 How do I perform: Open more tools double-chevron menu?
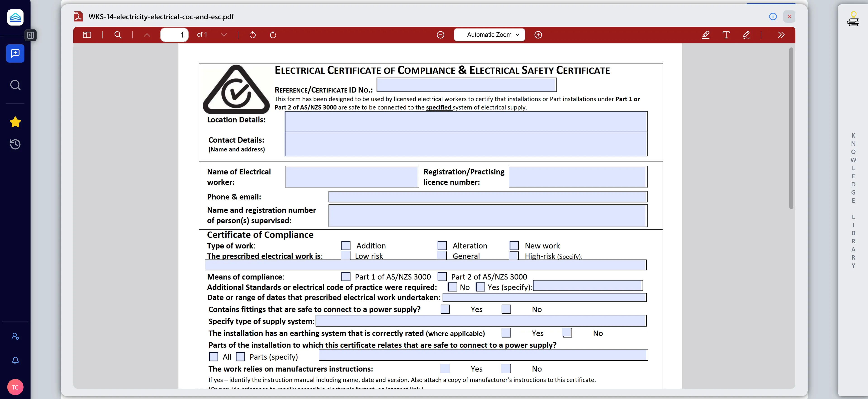coord(781,35)
